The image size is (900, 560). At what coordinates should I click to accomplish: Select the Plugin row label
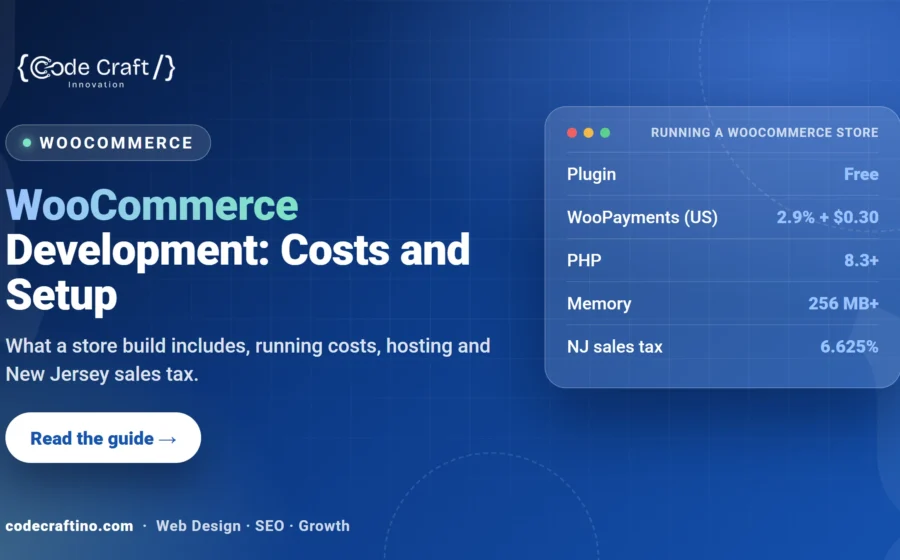pyautogui.click(x=591, y=174)
